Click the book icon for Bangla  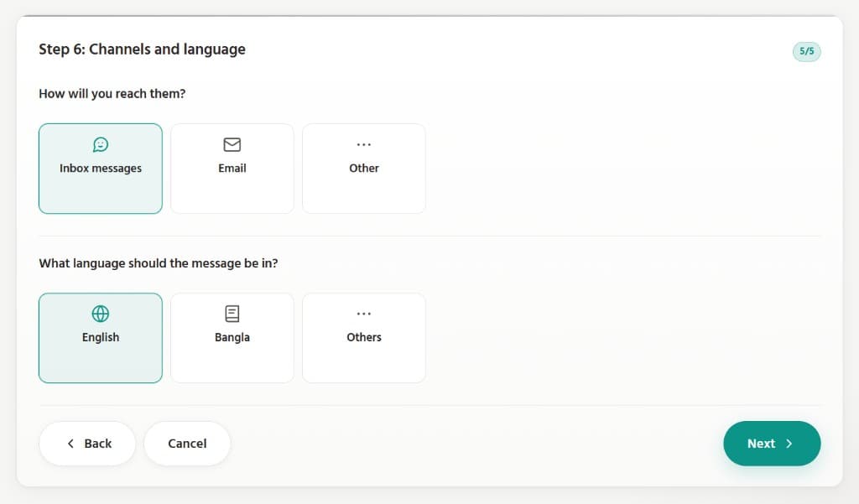232,314
